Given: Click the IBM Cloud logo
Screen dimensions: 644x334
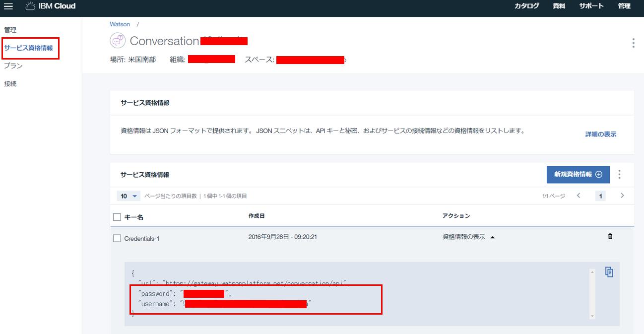Looking at the screenshot, I should click(51, 6).
